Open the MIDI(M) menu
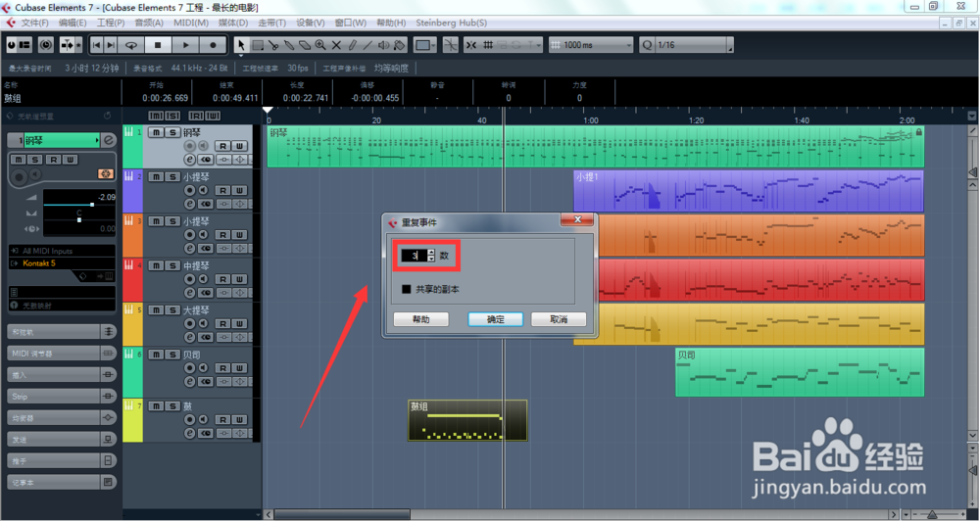980x521 pixels. tap(191, 23)
